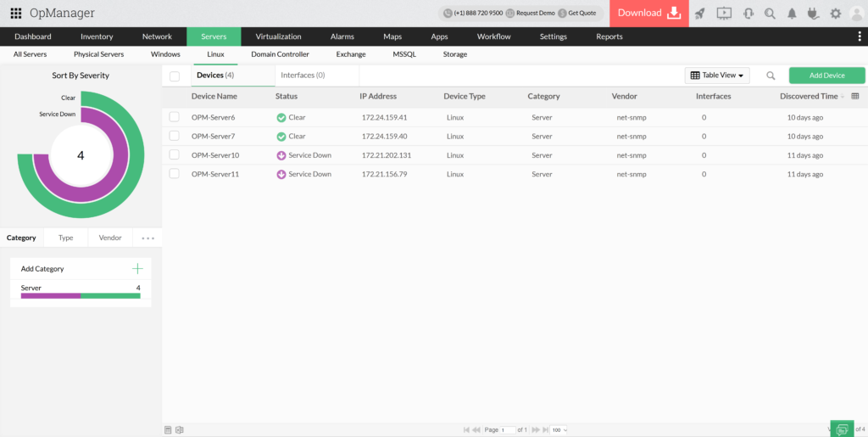Open the OPM-Server11 device link

pyautogui.click(x=215, y=174)
